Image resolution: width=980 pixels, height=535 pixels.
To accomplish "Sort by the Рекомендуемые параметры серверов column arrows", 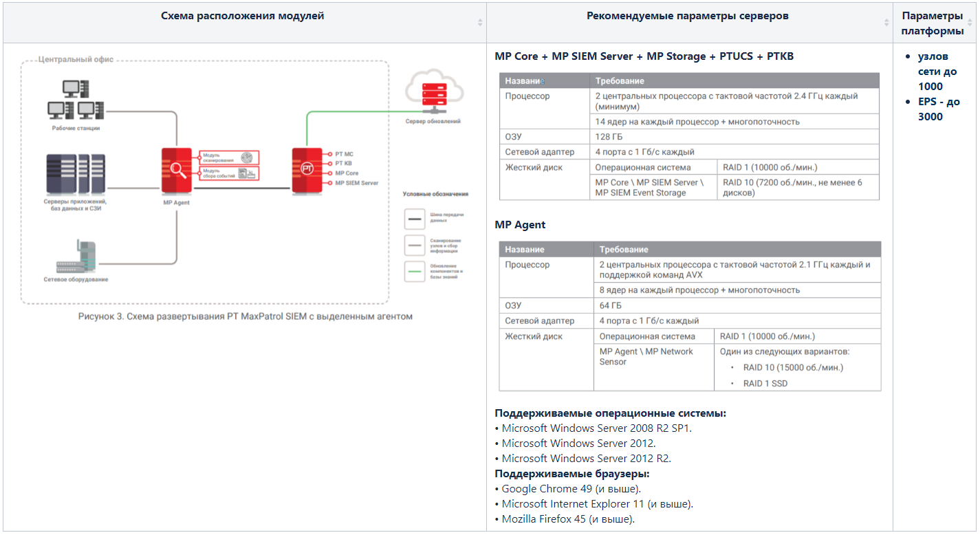I will pos(886,23).
